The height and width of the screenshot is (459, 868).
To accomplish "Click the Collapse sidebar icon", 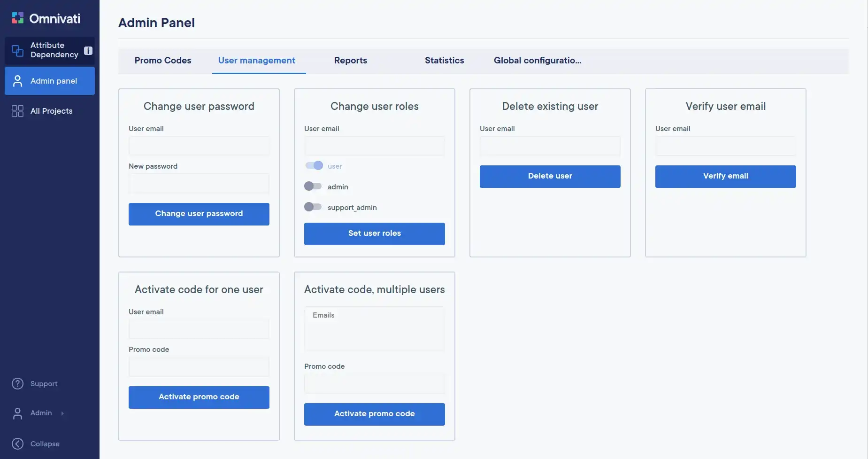I will tap(17, 443).
